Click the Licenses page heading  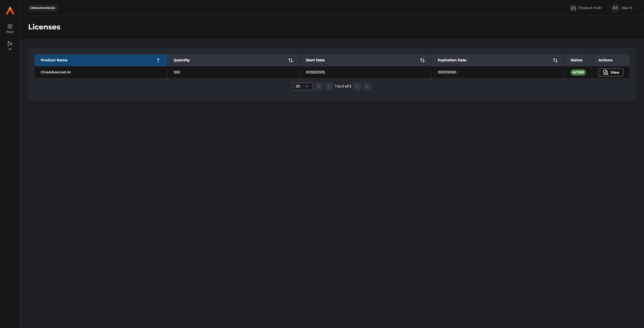coord(44,27)
